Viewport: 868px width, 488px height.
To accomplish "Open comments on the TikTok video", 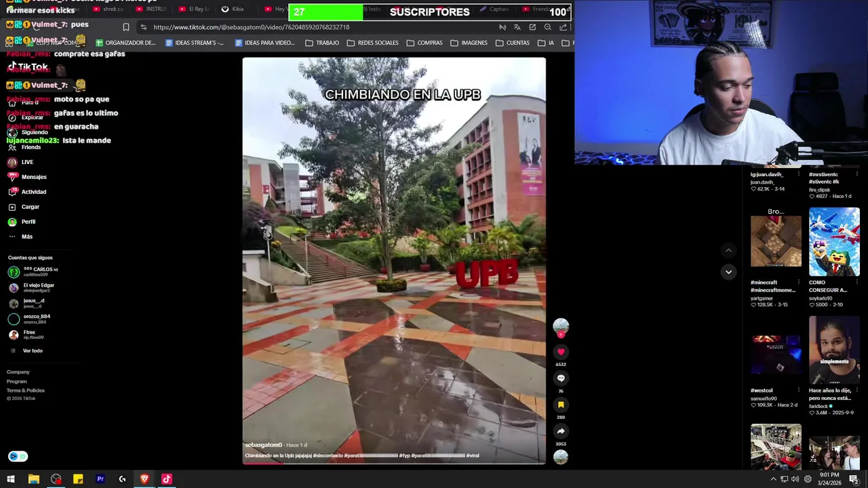I will [x=561, y=378].
